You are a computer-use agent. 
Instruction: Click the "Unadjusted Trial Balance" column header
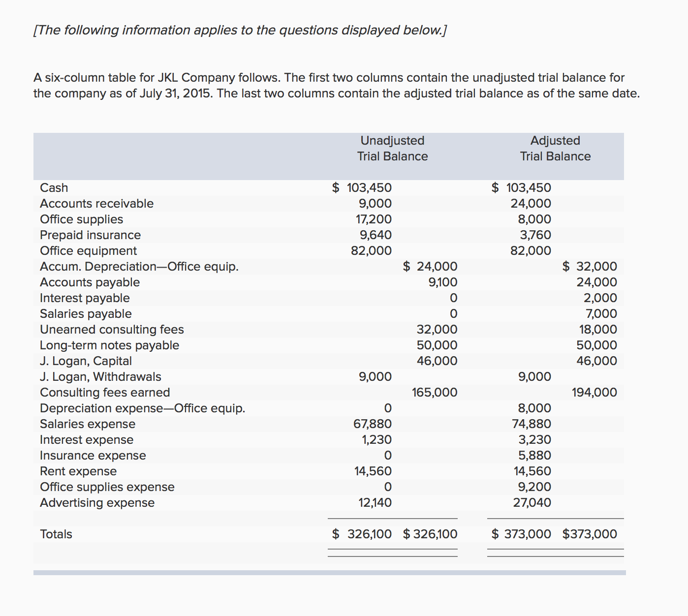point(392,149)
